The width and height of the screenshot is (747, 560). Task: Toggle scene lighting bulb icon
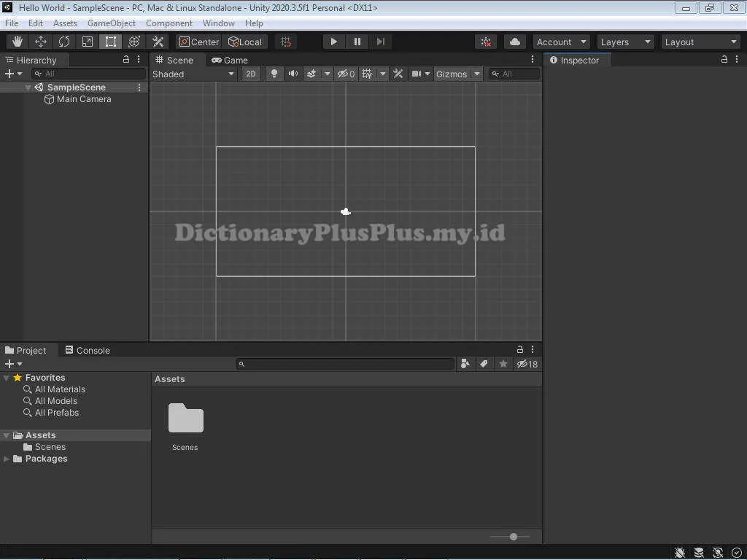(x=274, y=74)
